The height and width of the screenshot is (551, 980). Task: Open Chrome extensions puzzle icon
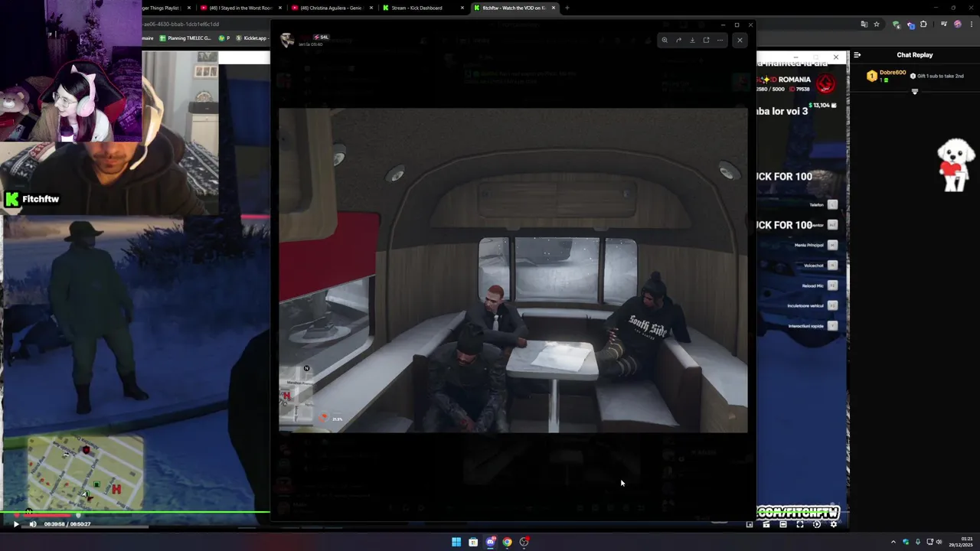coord(923,24)
